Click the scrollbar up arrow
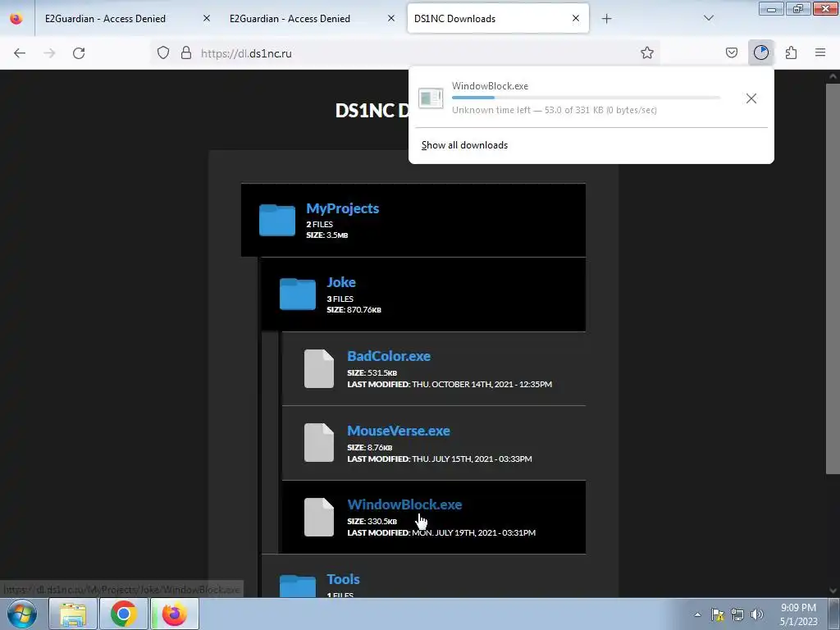This screenshot has height=630, width=840. point(833,76)
